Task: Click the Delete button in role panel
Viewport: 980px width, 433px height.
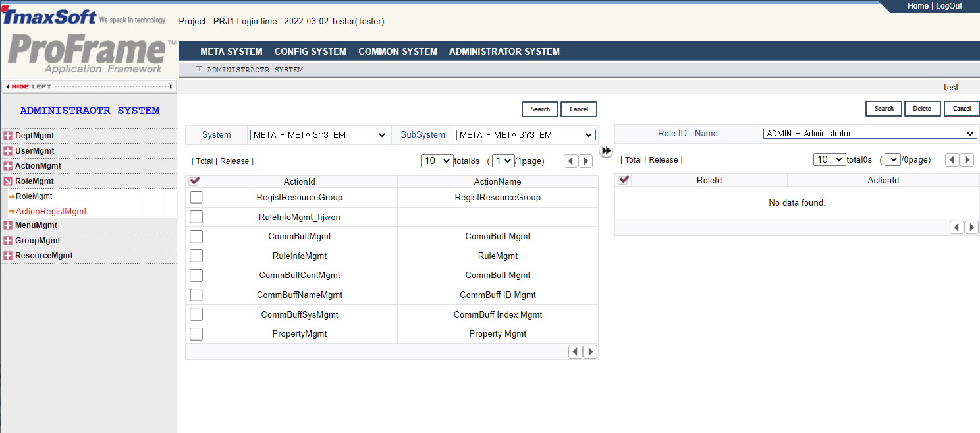Action: tap(922, 109)
